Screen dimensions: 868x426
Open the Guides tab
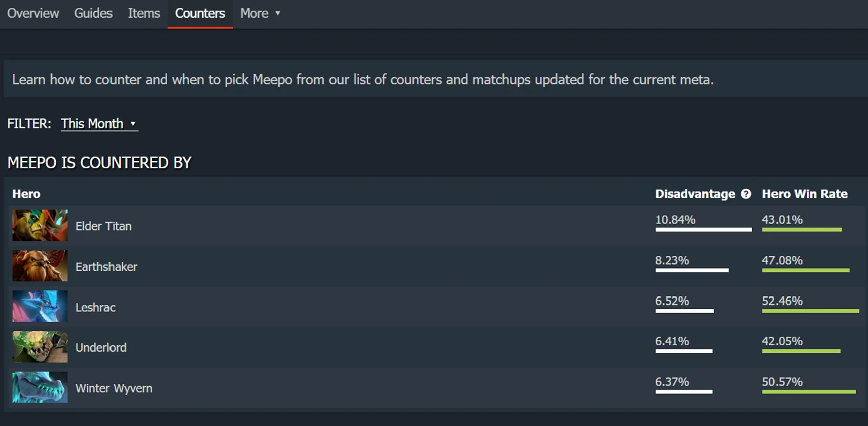coord(93,13)
